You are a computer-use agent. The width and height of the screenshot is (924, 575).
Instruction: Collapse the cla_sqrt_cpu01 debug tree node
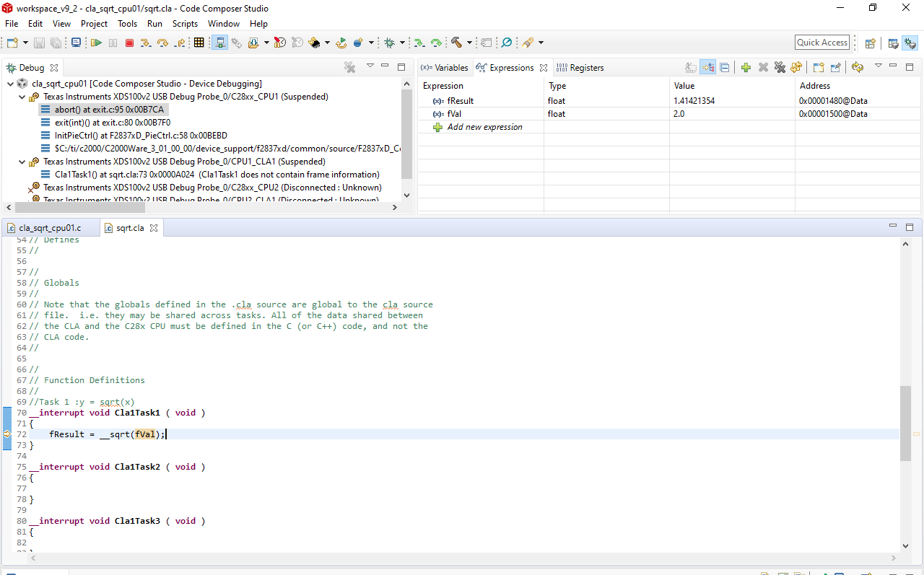point(10,84)
